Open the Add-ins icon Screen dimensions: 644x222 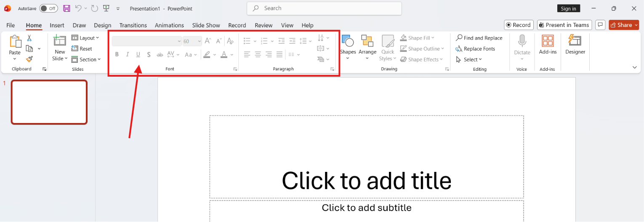[x=548, y=41]
